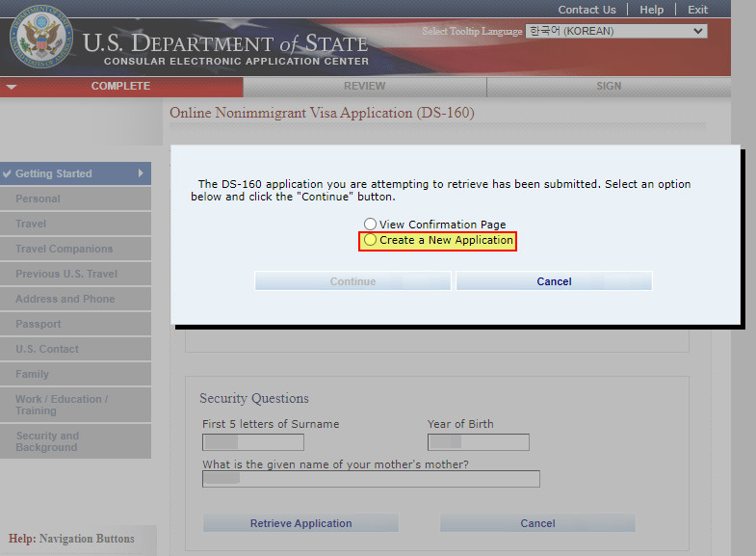Viewport: 756px width, 556px height.
Task: Click the Online Nonimmigrant Visa Application title
Action: point(322,113)
